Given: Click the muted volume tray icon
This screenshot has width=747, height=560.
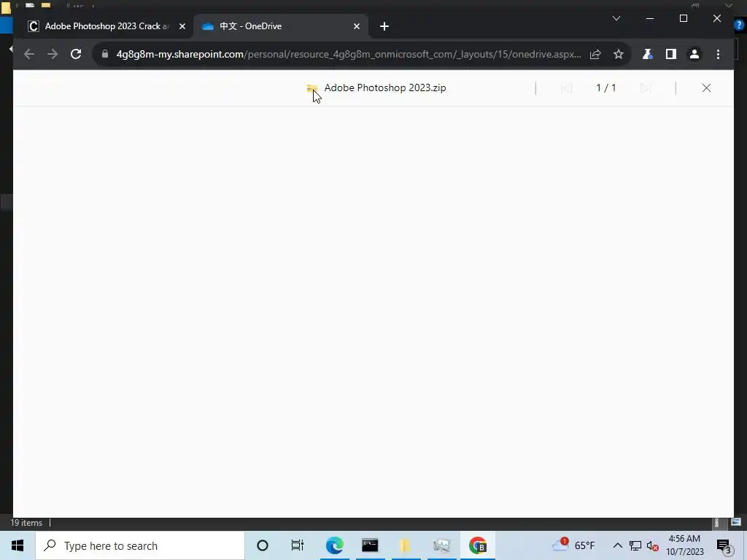Looking at the screenshot, I should coord(653,545).
